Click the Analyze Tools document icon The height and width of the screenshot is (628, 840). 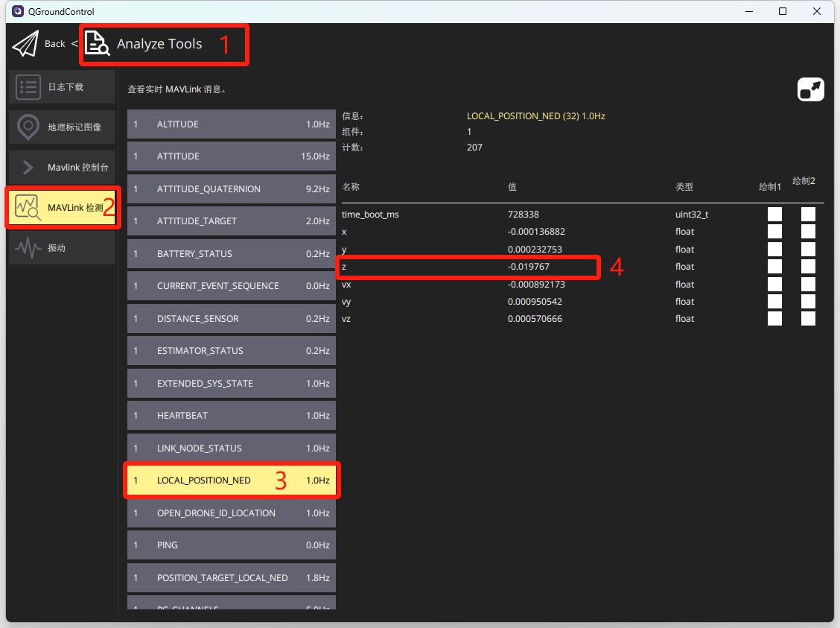[97, 43]
